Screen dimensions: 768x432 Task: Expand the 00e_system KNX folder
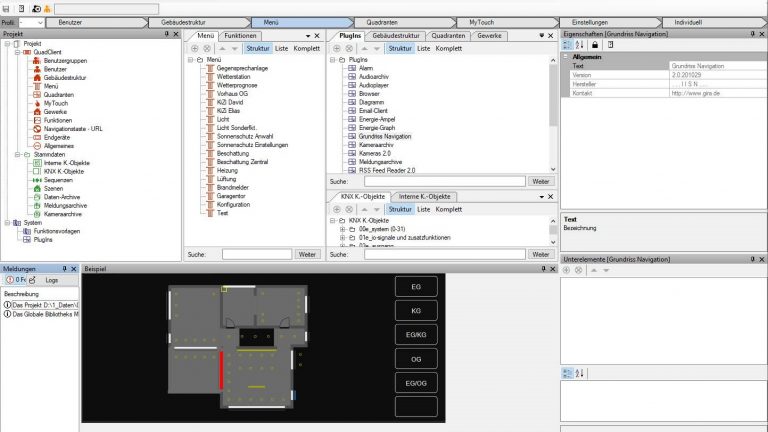pos(342,228)
